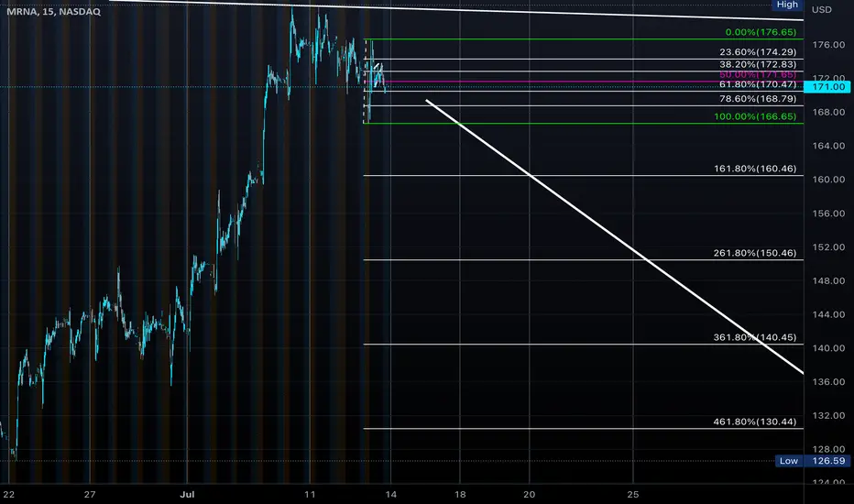
Task: Select the 78.60%(168.79) Fibonacci level label
Action: [758, 99]
